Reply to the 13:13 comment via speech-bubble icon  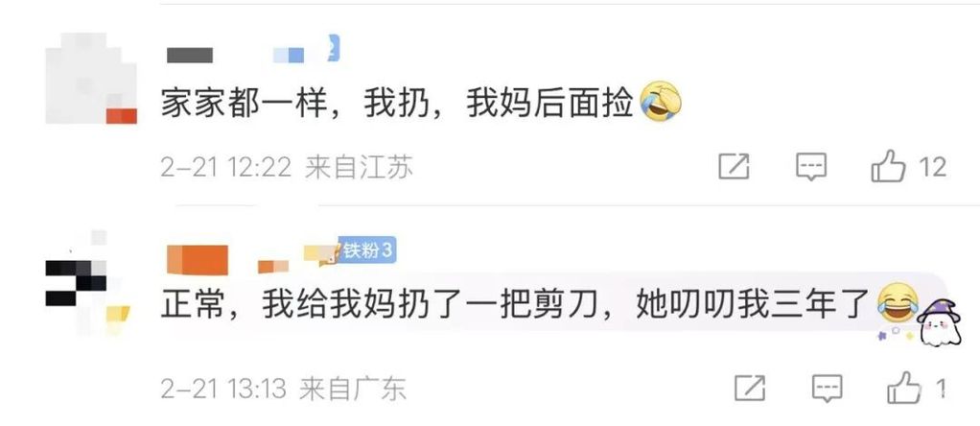[x=827, y=389]
